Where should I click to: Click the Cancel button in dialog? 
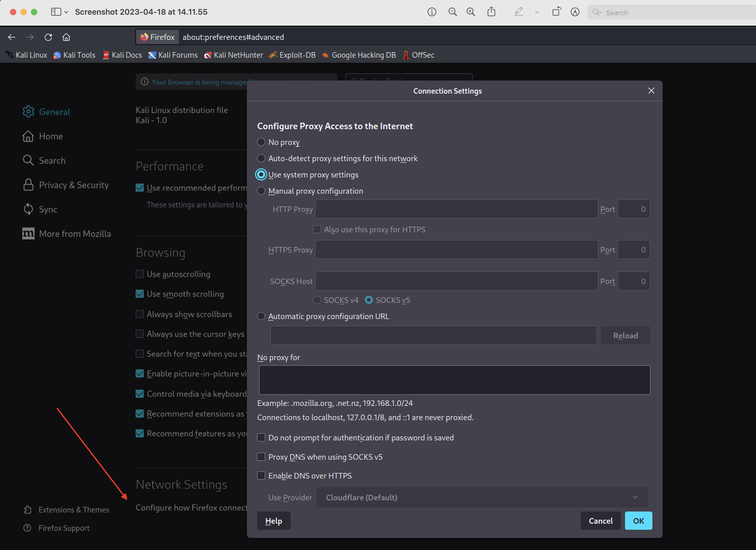(x=600, y=520)
